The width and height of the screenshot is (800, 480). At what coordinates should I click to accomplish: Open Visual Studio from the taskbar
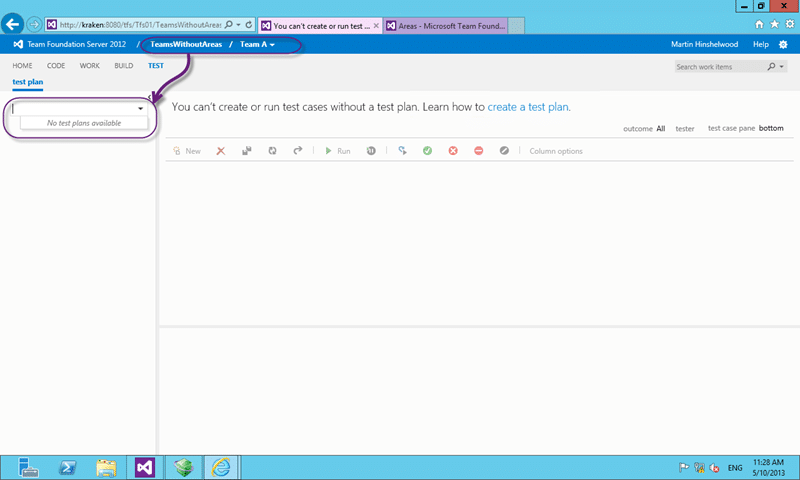pos(145,467)
